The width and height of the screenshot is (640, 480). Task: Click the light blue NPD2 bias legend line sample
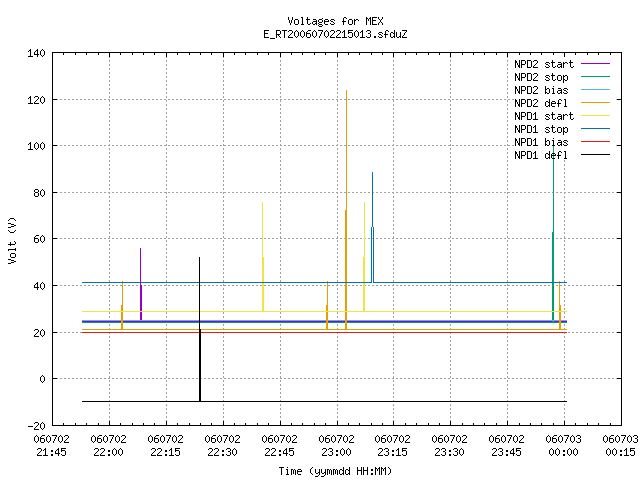(596, 90)
